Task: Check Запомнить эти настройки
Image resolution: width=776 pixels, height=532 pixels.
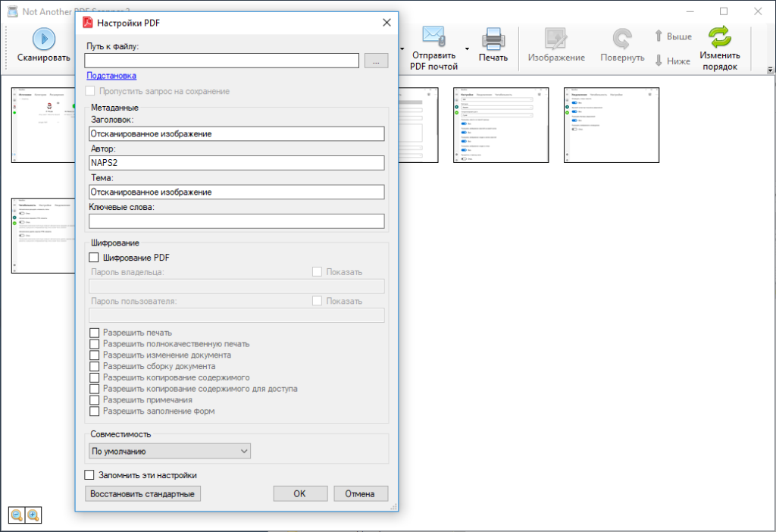Action: tap(89, 475)
